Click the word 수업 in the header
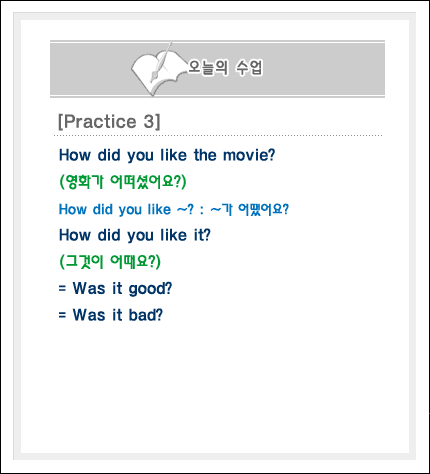 click(249, 68)
